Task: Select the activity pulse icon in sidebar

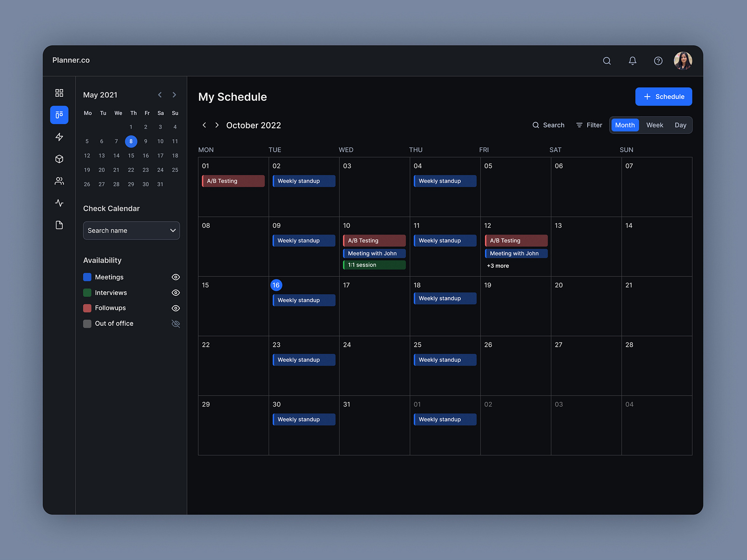Action: click(x=59, y=203)
